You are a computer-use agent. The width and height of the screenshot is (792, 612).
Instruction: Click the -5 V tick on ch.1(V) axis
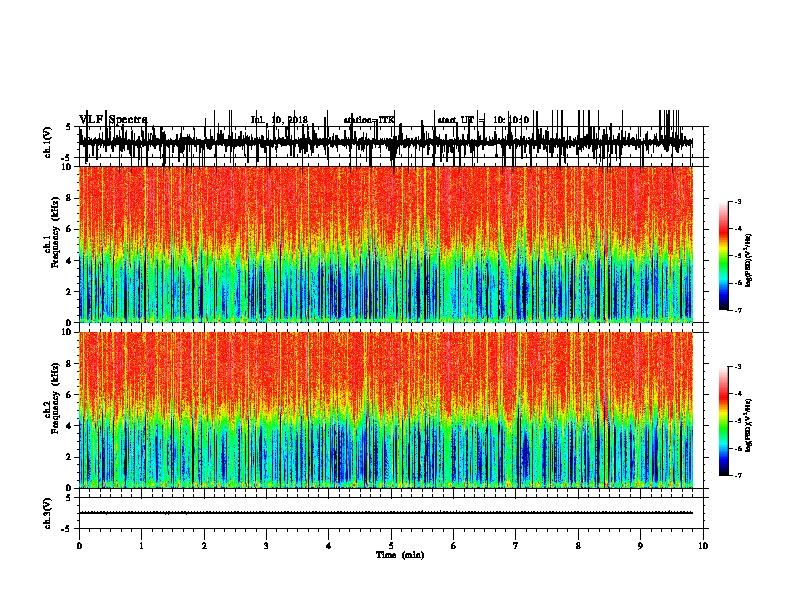[x=67, y=158]
